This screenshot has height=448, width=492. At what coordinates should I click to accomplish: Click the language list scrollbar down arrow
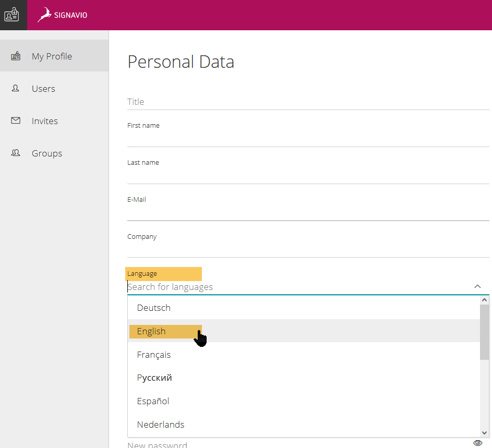tap(485, 433)
